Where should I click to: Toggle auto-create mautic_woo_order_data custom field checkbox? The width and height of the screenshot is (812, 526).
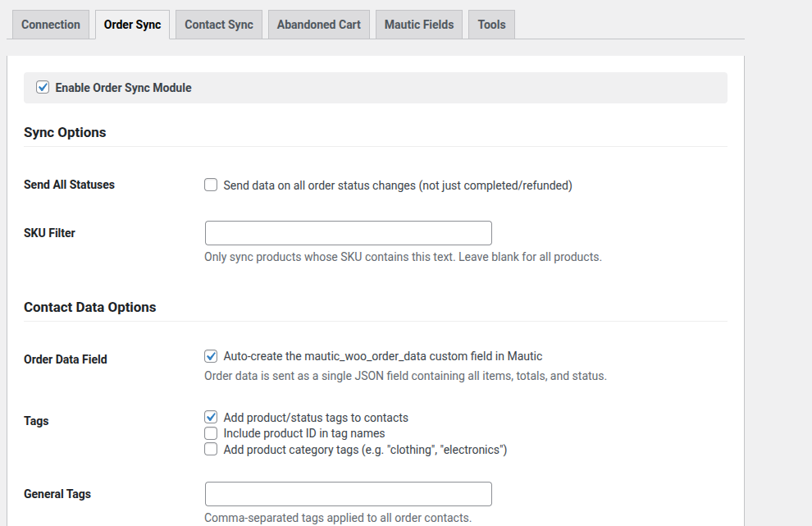click(211, 356)
